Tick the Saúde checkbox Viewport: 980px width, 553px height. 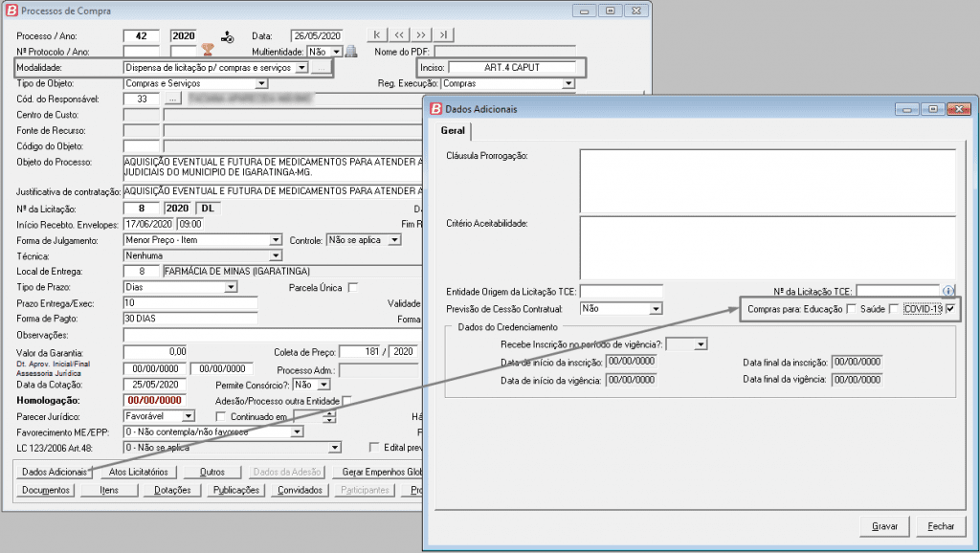(x=893, y=308)
